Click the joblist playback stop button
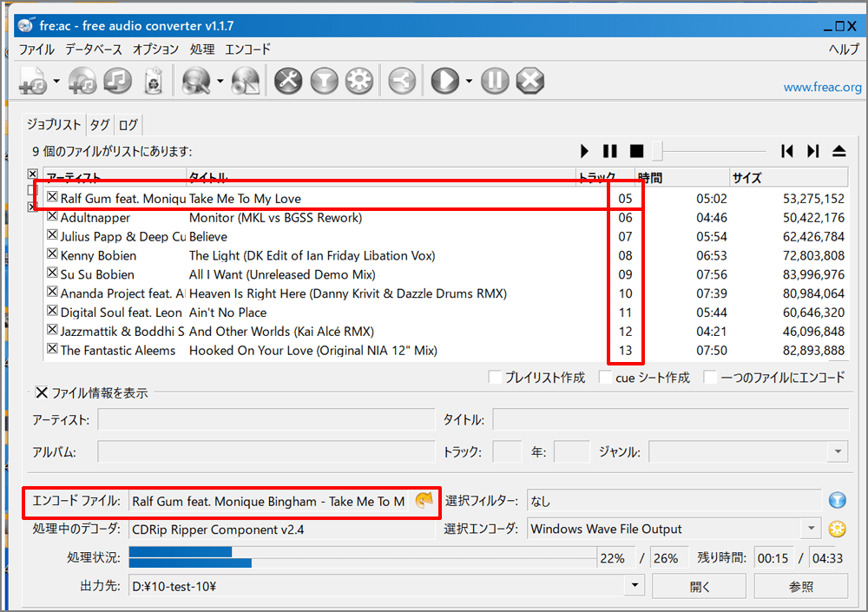This screenshot has height=612, width=868. pos(636,151)
